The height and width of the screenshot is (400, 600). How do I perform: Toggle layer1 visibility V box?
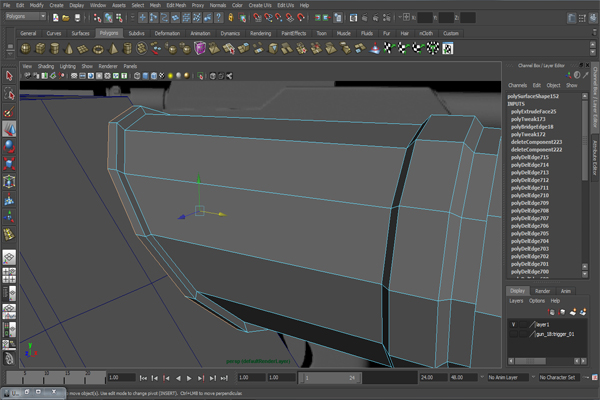point(513,325)
